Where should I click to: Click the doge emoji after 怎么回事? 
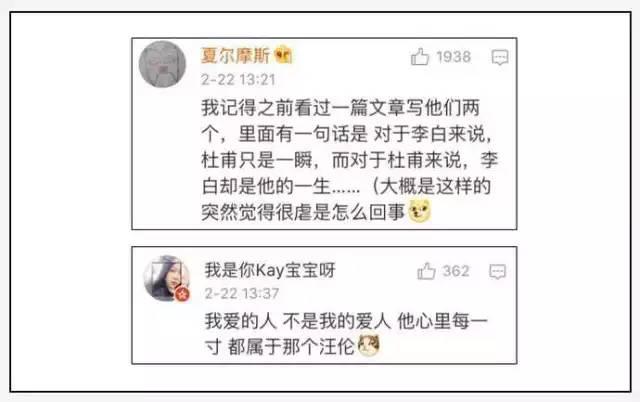click(x=420, y=211)
